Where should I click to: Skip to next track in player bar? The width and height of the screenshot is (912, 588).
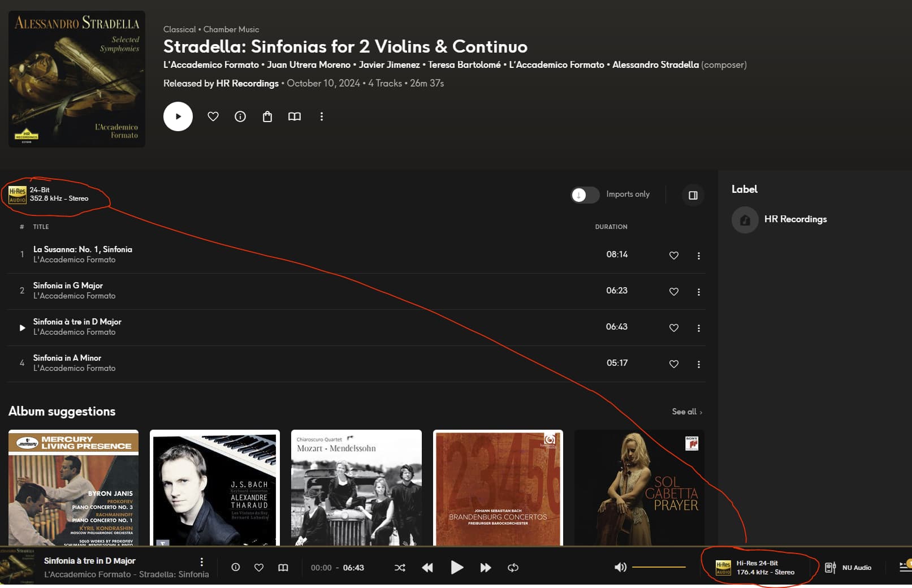point(486,568)
